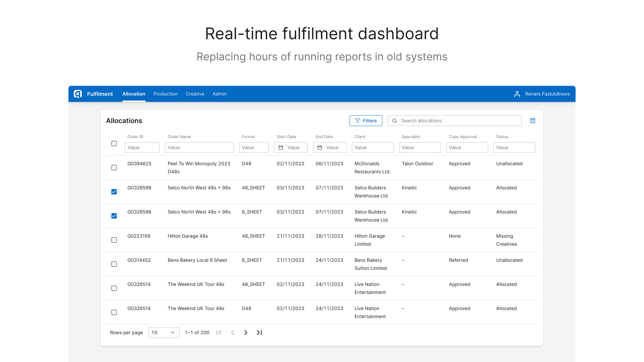
Task: Switch to the Production tab
Action: click(x=166, y=94)
